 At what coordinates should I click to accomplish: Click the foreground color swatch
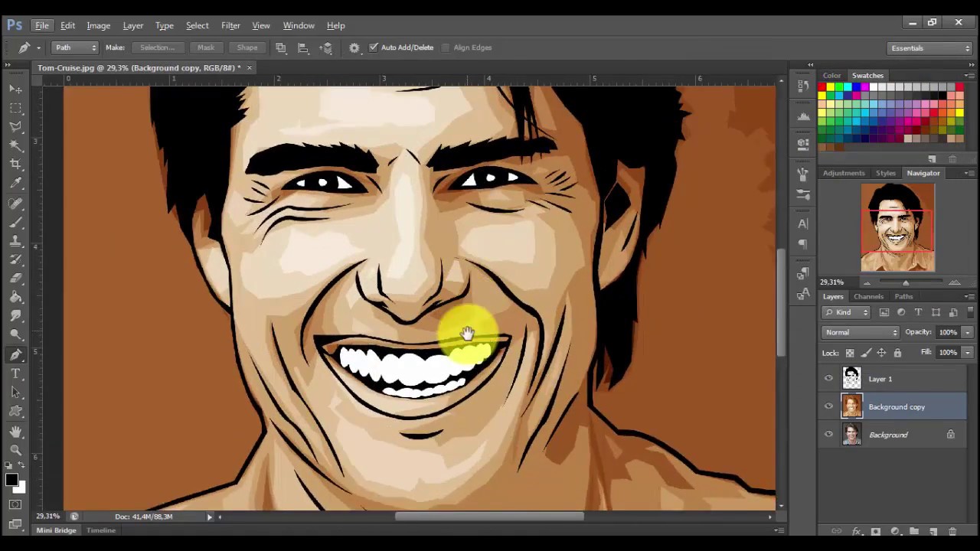click(11, 480)
